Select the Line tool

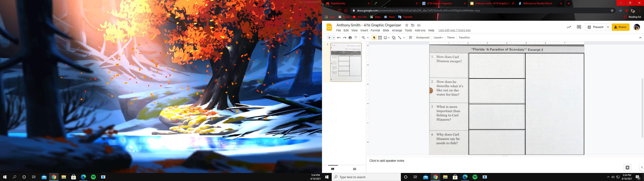click(x=400, y=38)
